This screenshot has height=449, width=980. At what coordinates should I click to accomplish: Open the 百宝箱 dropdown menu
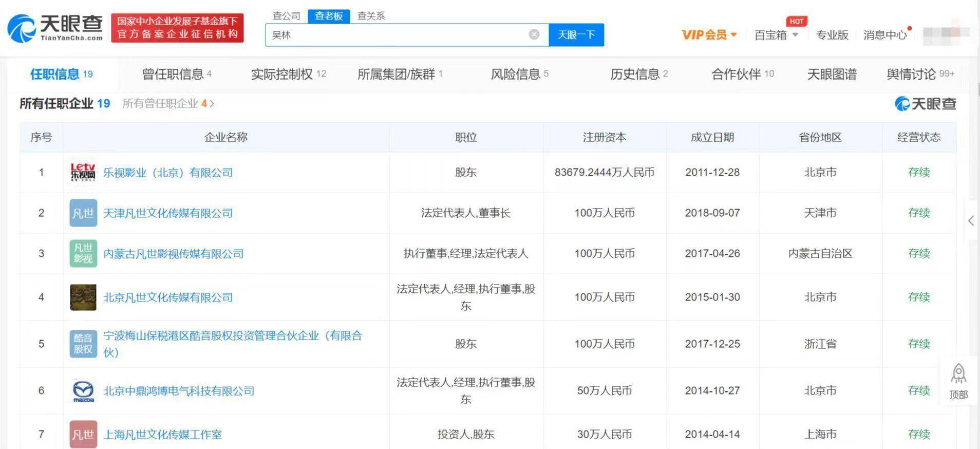[776, 35]
